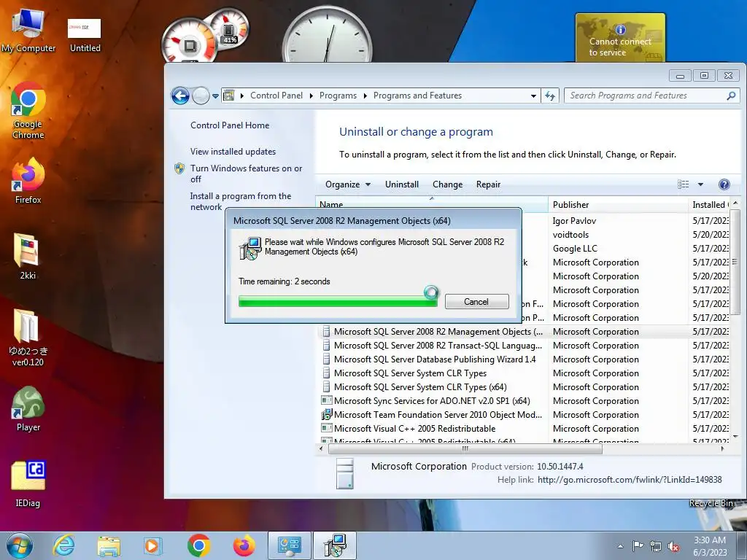Image resolution: width=747 pixels, height=560 pixels.
Task: Open the Recycle Bin
Action: tap(711, 503)
